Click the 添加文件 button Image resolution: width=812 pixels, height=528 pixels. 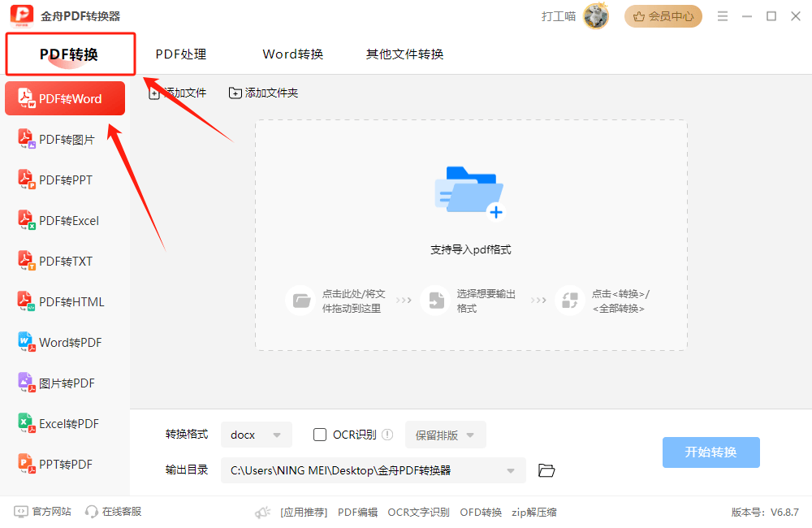click(x=178, y=93)
